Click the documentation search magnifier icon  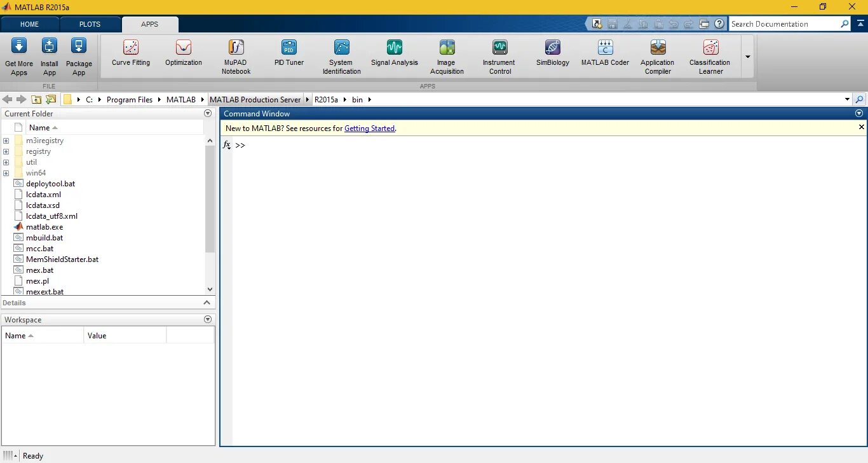click(x=844, y=24)
